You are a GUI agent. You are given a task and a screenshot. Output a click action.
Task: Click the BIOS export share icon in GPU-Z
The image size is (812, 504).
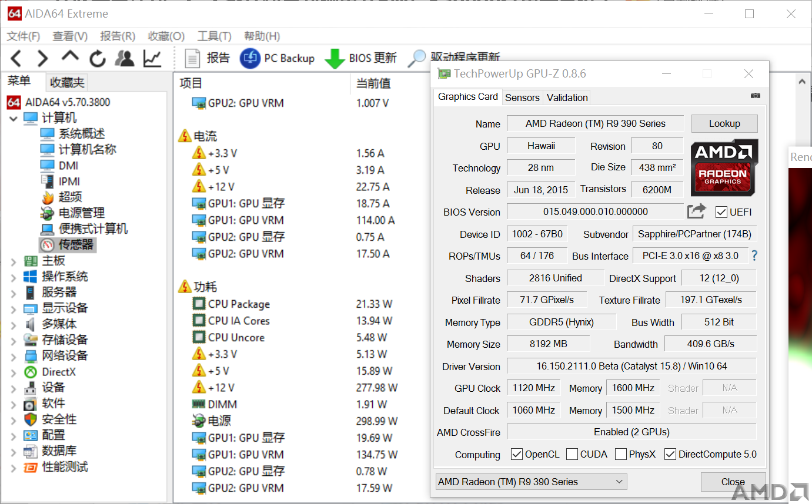pos(696,211)
